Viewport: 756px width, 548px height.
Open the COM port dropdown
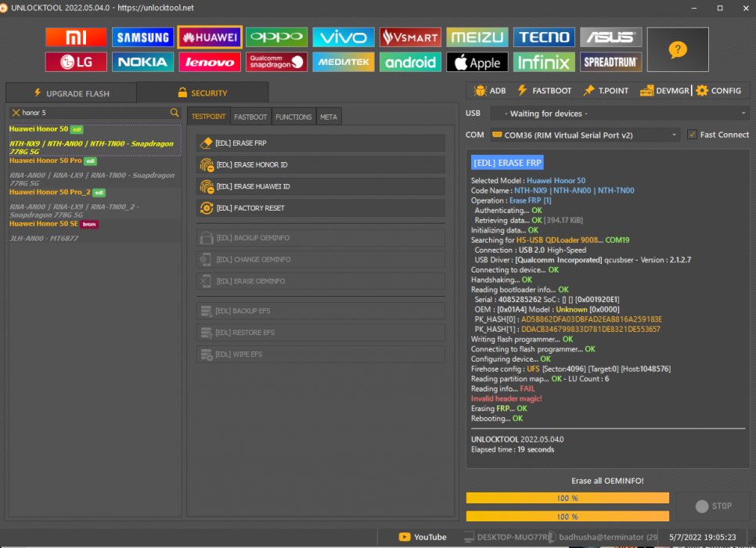point(585,135)
